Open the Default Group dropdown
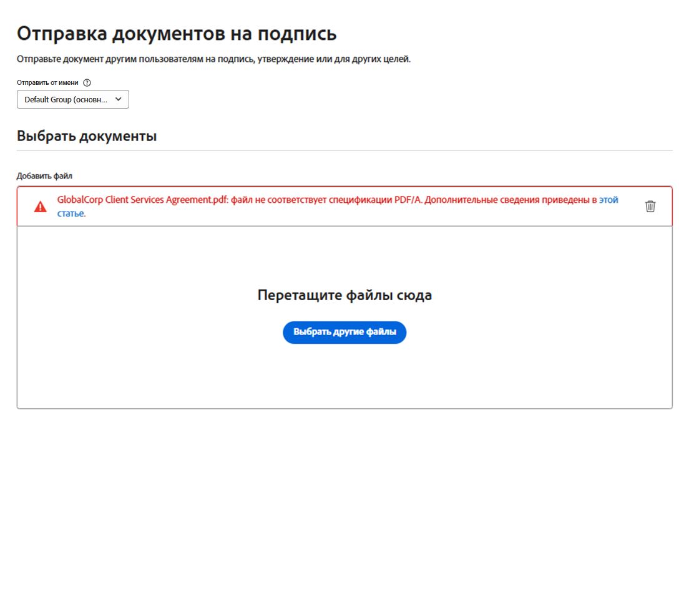This screenshot has height=616, width=694. point(73,100)
